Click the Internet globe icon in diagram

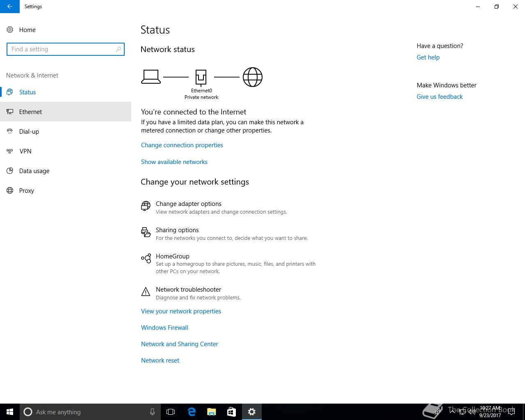coord(253,77)
